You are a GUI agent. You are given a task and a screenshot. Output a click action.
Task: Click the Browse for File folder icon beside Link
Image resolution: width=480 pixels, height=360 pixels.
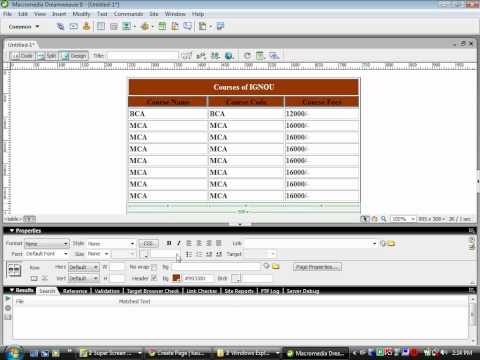point(391,244)
